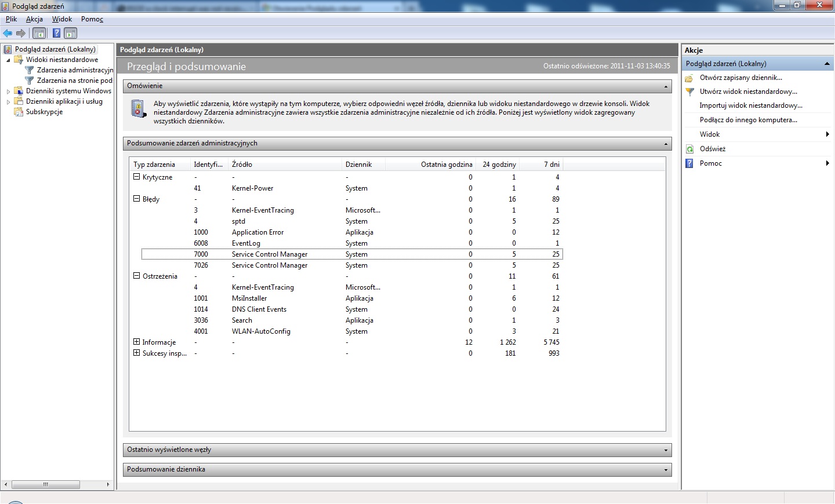Collapse the Omówienie panel with its chevron
The height and width of the screenshot is (504, 835).
pos(665,86)
